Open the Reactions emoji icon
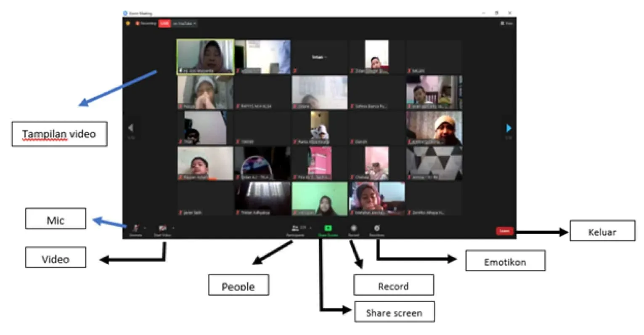The width and height of the screenshot is (644, 335). pos(377,229)
